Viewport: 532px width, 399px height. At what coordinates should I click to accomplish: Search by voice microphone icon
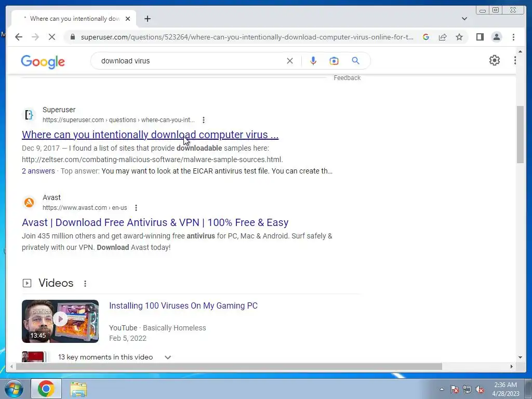(313, 61)
